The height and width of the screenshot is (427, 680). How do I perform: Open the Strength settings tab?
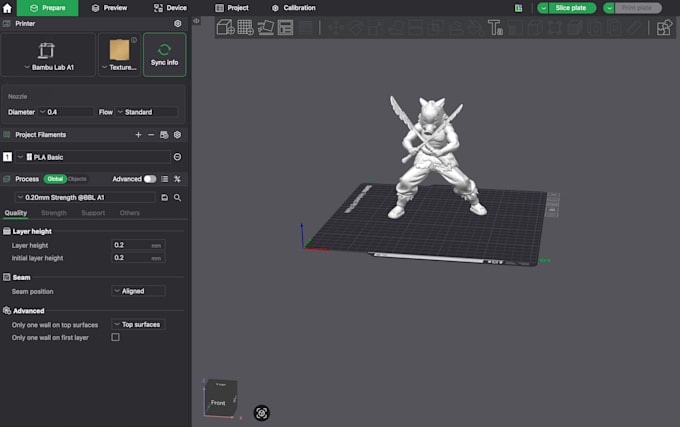pos(54,213)
